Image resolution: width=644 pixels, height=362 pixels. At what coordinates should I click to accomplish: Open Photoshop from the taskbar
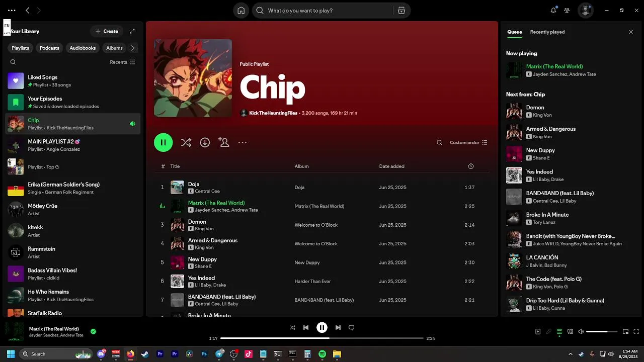point(204,354)
